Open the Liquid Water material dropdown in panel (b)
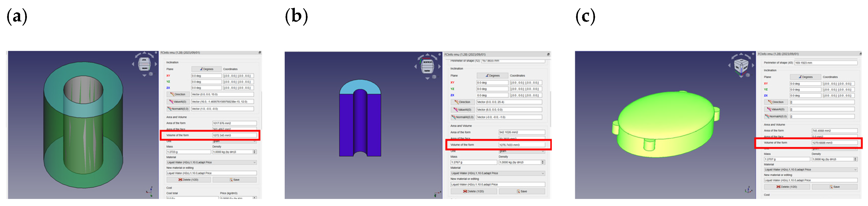Viewport: 868px width, 206px height. click(497, 173)
